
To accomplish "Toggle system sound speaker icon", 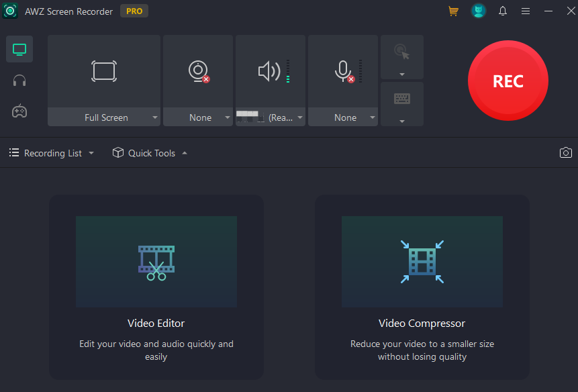I will (269, 71).
